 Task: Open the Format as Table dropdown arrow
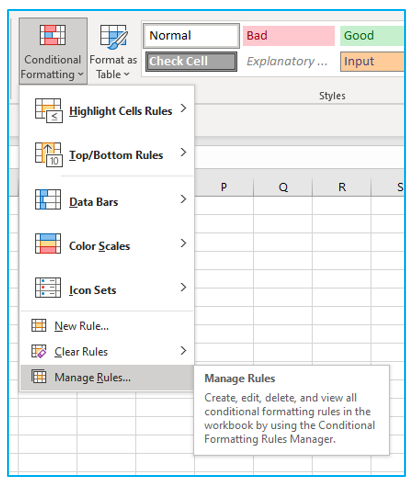point(127,74)
